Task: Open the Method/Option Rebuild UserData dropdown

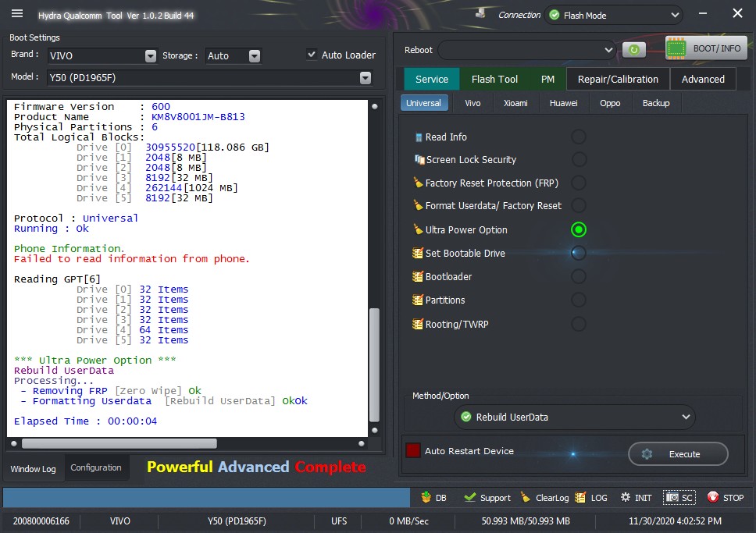Action: [x=575, y=417]
